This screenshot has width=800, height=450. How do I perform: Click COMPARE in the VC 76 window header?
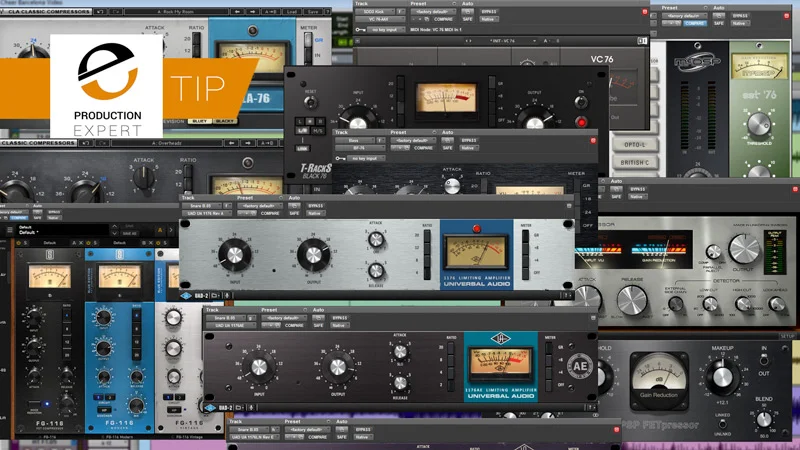(443, 19)
